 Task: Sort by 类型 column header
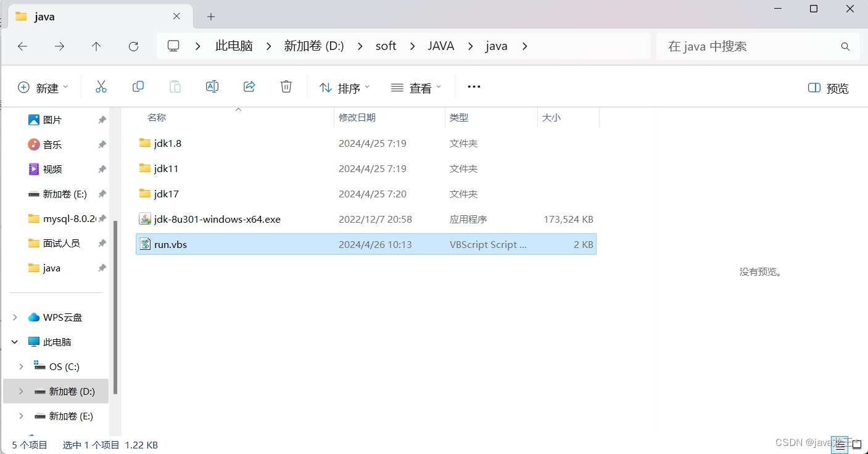pyautogui.click(x=459, y=117)
